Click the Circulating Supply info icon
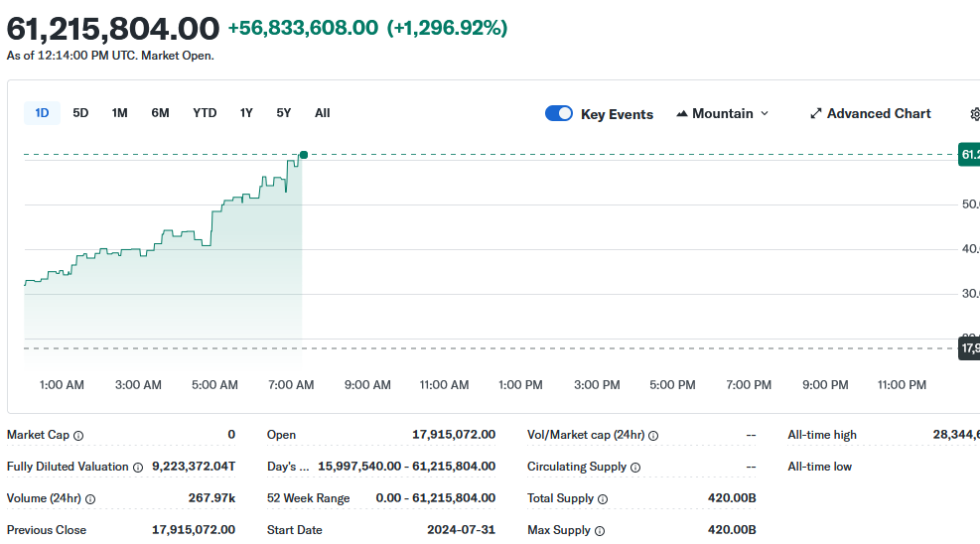The width and height of the screenshot is (980, 544). pyautogui.click(x=635, y=468)
